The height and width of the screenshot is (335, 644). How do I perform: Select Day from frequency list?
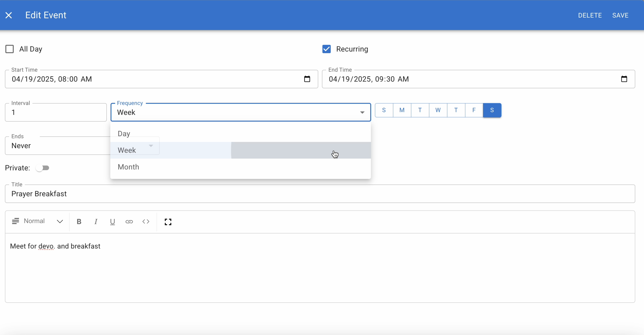[124, 134]
